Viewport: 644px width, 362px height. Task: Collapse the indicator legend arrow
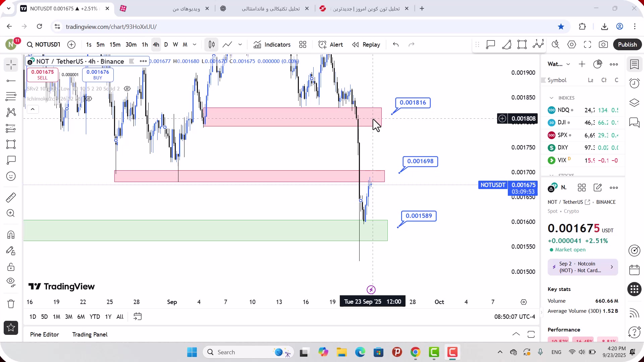(33, 109)
